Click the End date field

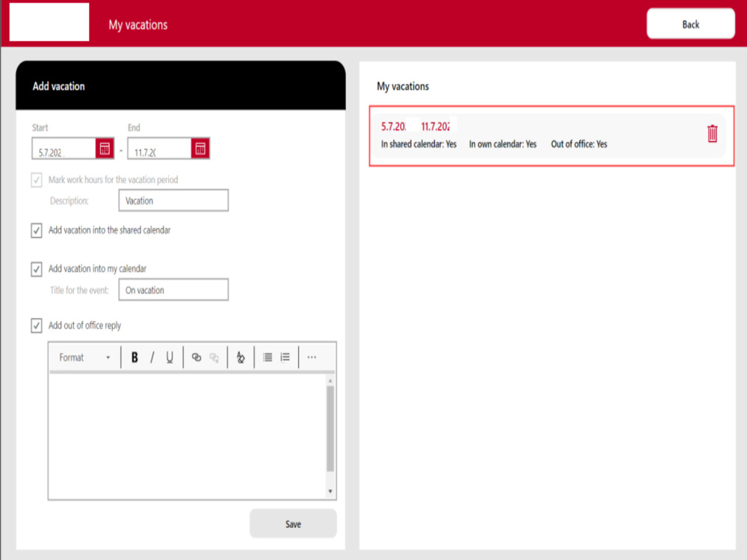click(160, 149)
